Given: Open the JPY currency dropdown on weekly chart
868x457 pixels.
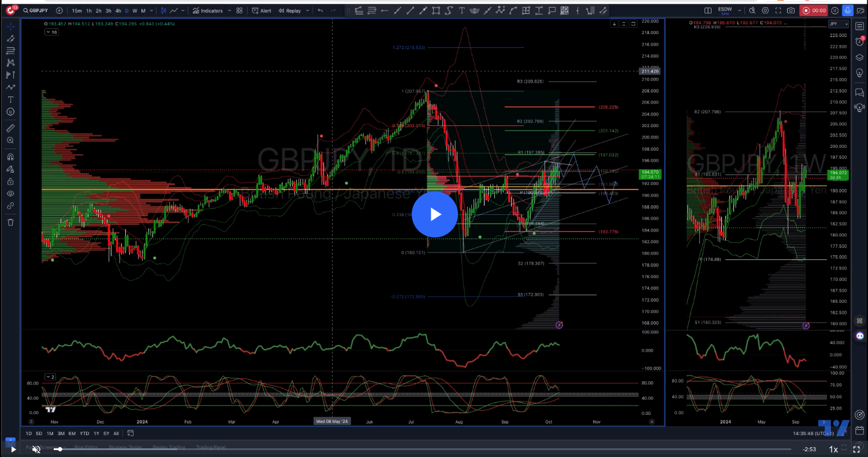Looking at the screenshot, I should tap(839, 24).
